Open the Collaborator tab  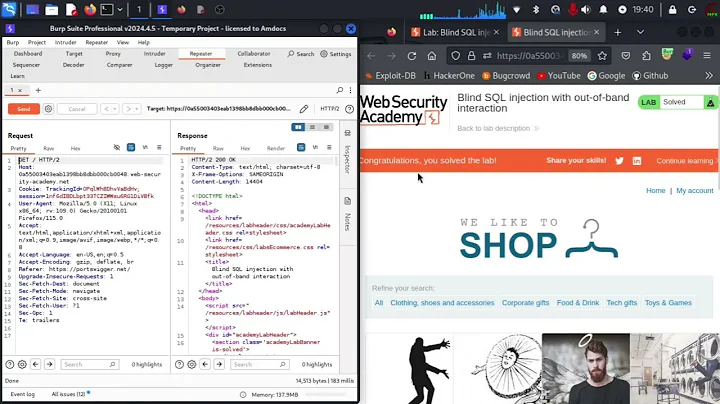(x=253, y=54)
